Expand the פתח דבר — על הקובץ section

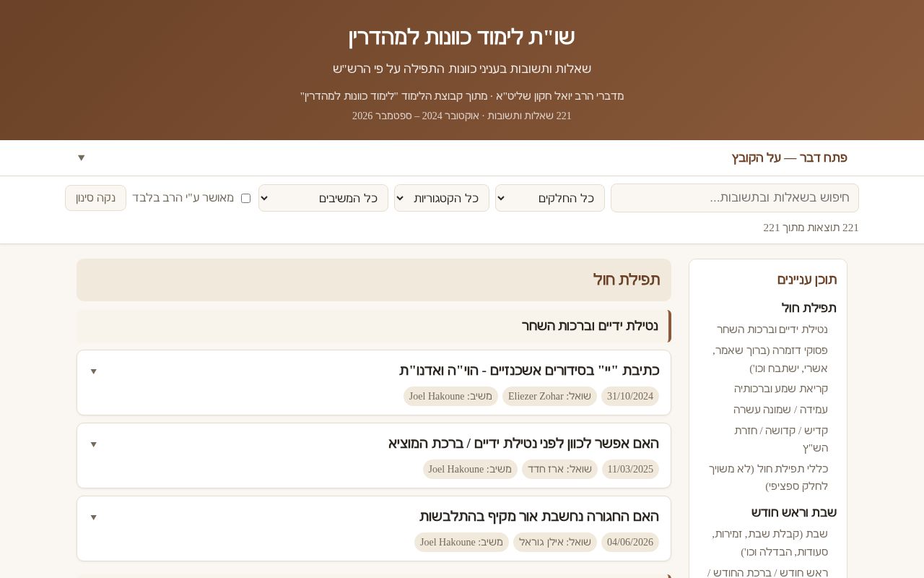pyautogui.click(x=462, y=158)
